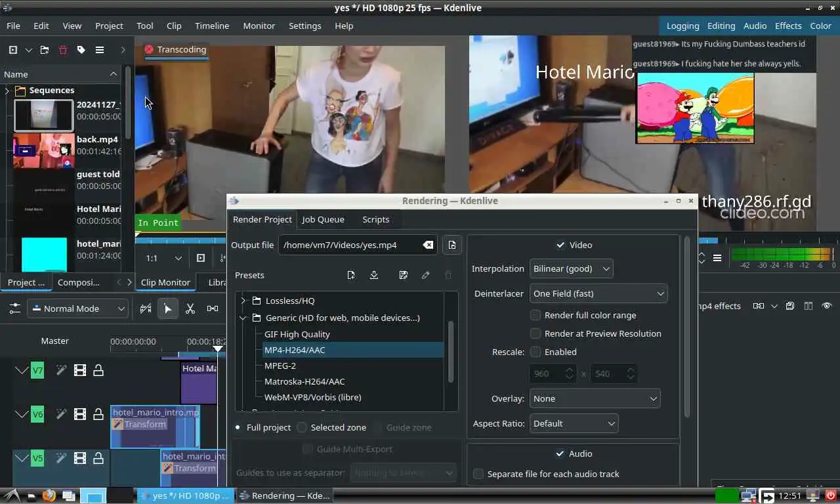The height and width of the screenshot is (504, 840).
Task: Clear the output file path field
Action: pyautogui.click(x=428, y=245)
